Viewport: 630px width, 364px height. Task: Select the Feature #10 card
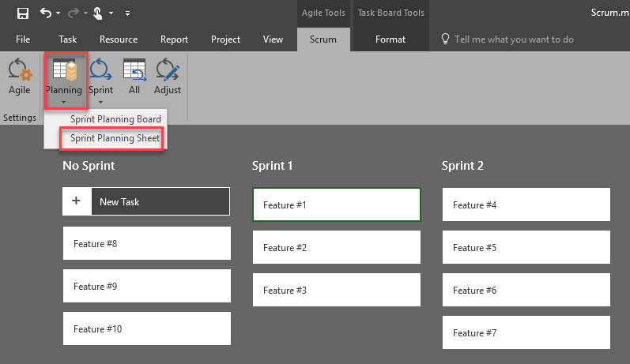click(146, 328)
